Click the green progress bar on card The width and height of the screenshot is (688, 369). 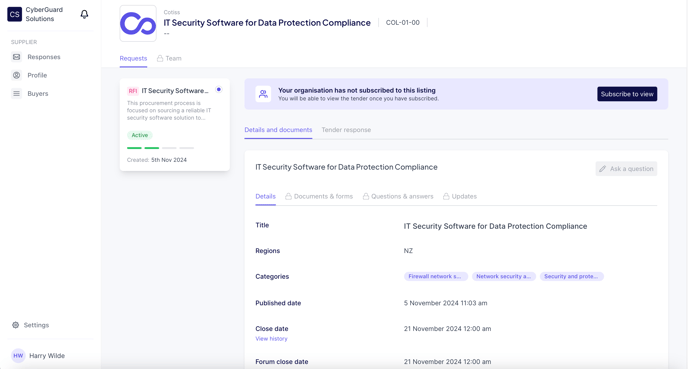(x=143, y=148)
